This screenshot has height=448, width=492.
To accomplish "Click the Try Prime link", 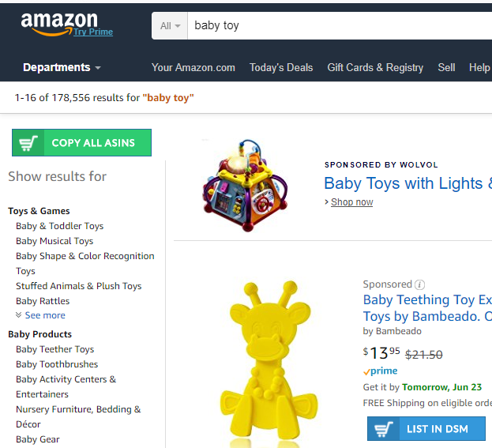I will click(x=93, y=32).
